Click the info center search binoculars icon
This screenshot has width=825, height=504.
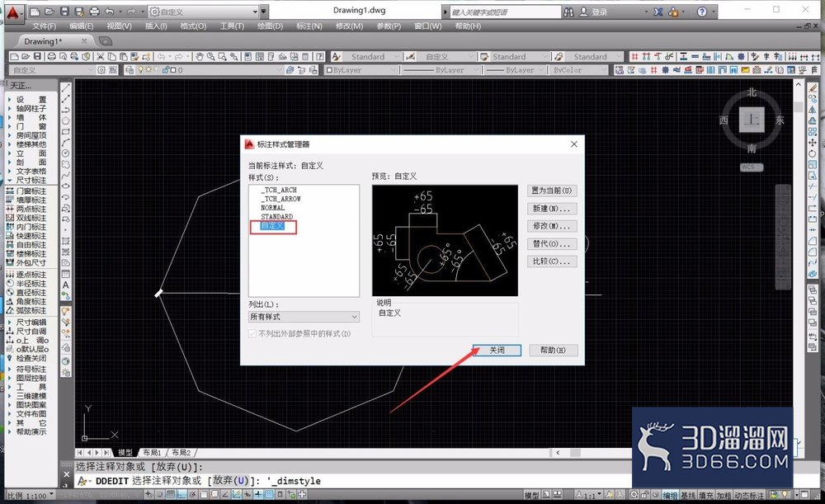[568, 12]
